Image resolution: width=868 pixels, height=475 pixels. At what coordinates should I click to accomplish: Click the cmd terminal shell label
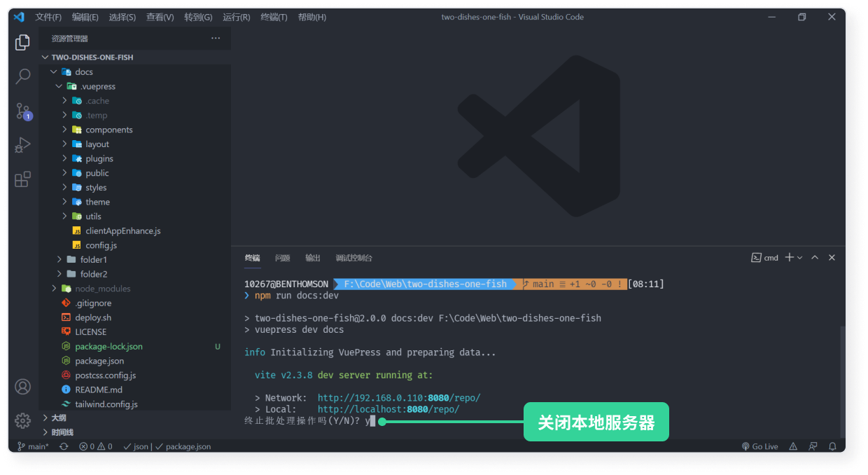coord(764,258)
